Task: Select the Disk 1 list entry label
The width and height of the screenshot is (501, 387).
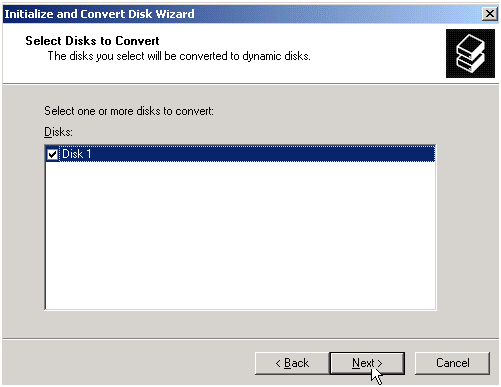Action: coord(76,154)
